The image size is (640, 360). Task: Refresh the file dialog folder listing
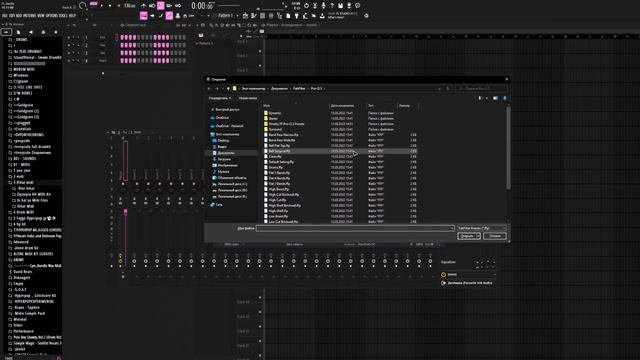[x=448, y=89]
